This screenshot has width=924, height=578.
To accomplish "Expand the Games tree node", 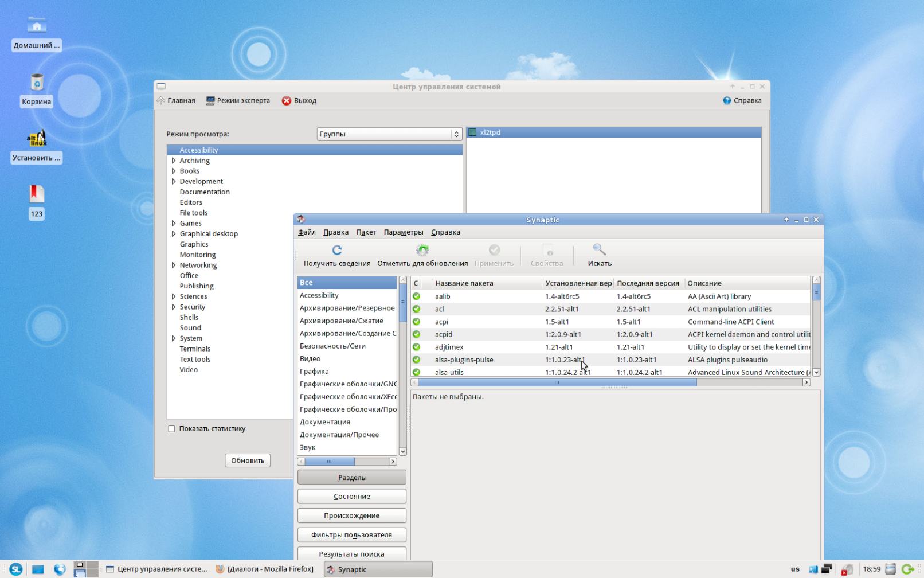I will pyautogui.click(x=174, y=223).
